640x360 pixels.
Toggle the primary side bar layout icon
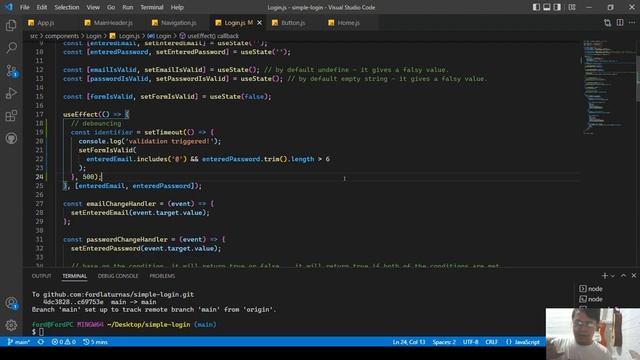(536, 7)
